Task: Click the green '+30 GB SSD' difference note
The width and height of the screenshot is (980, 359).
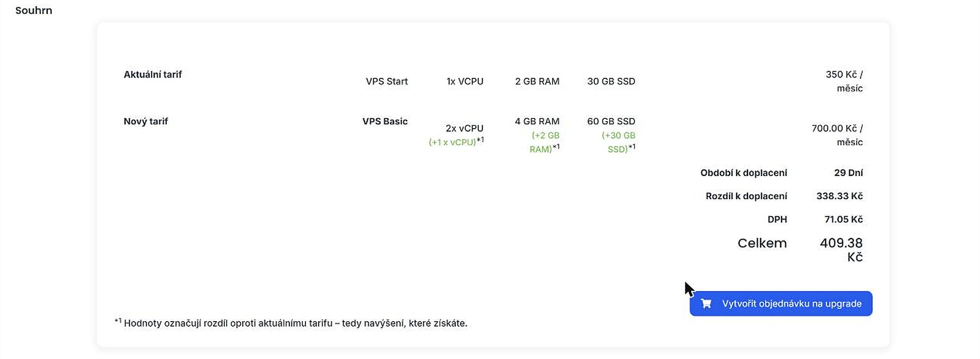Action: [618, 142]
